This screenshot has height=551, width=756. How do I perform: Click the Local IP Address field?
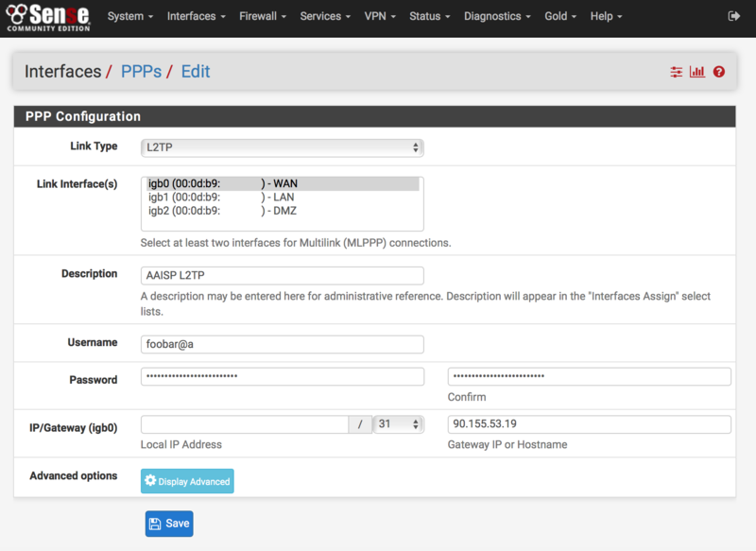pyautogui.click(x=245, y=424)
